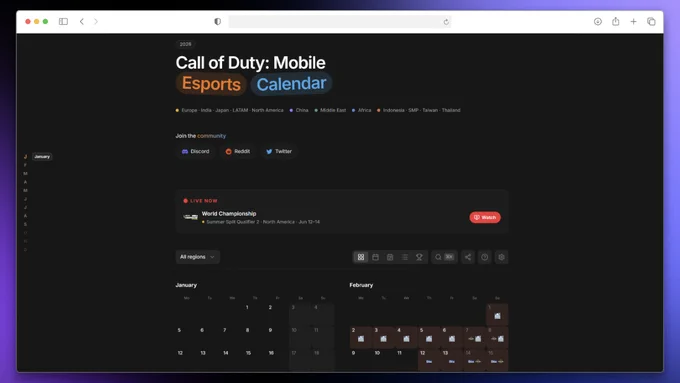The image size is (680, 383).
Task: Click the privacy shield icon
Action: (218, 21)
